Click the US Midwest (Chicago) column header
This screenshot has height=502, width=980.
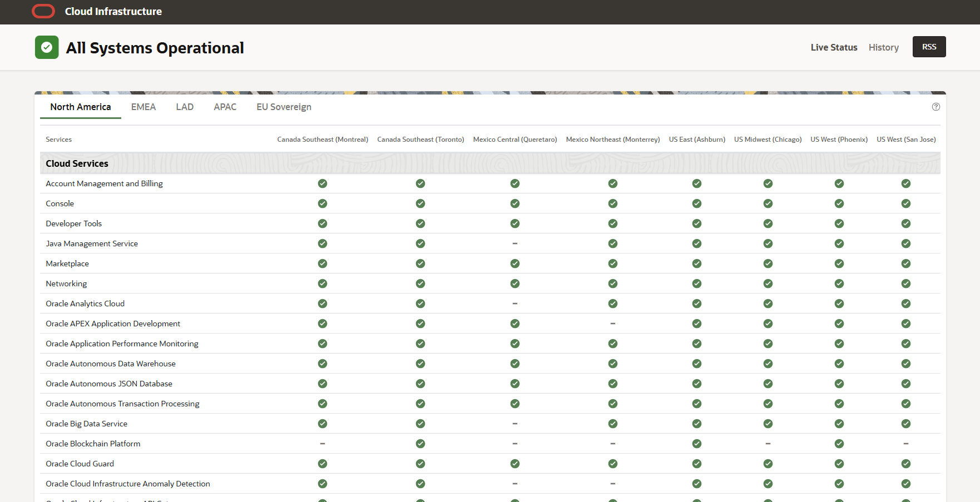pos(768,140)
